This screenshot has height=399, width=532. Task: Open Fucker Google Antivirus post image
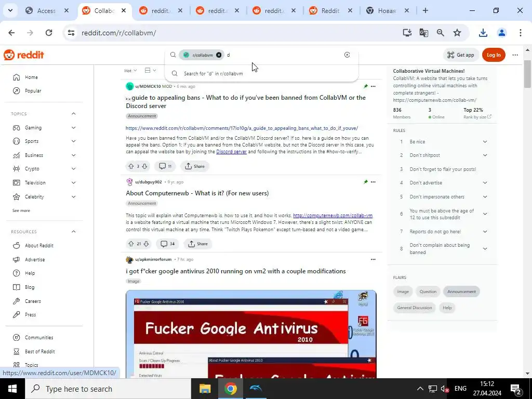click(251, 334)
